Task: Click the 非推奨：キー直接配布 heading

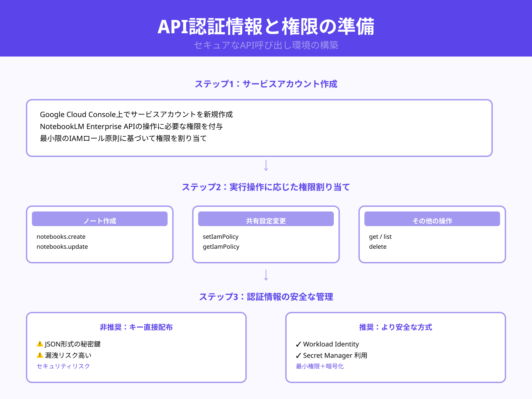Action: 136,327
